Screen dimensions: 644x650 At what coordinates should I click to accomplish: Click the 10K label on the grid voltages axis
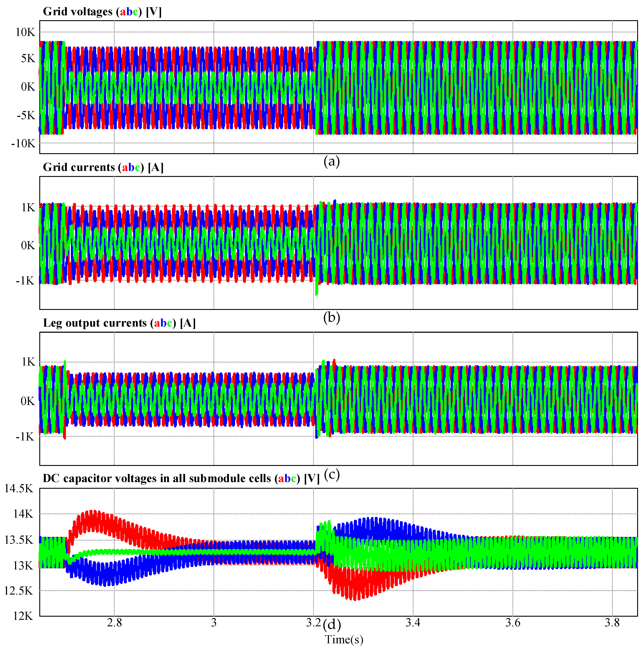tap(25, 32)
